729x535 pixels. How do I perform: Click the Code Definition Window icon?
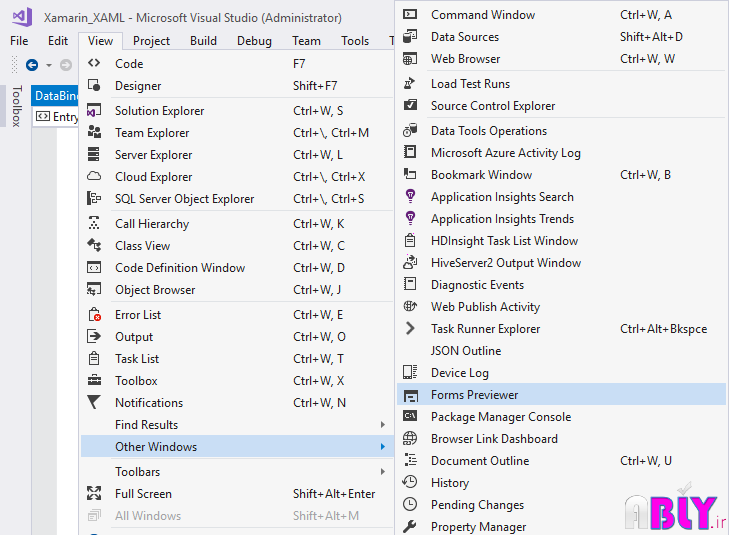[x=94, y=267]
